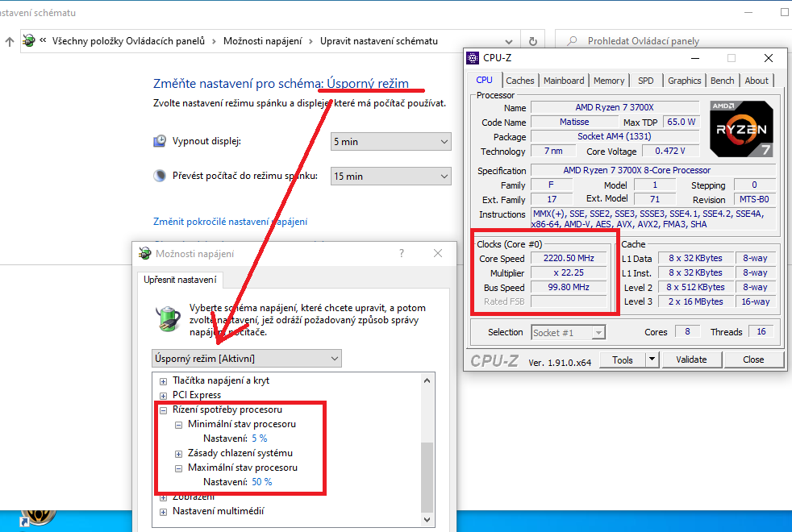The height and width of the screenshot is (532, 792).
Task: Close the Možnosti napájení dialog
Action: [x=438, y=253]
